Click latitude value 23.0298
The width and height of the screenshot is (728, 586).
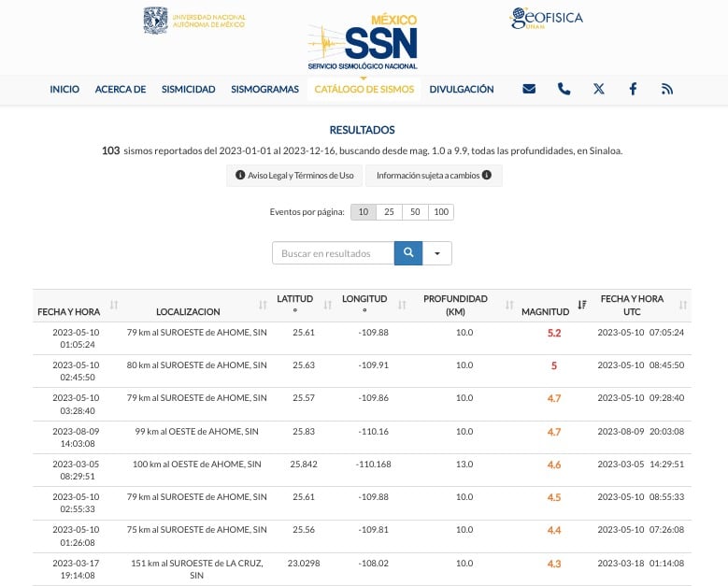click(x=304, y=563)
